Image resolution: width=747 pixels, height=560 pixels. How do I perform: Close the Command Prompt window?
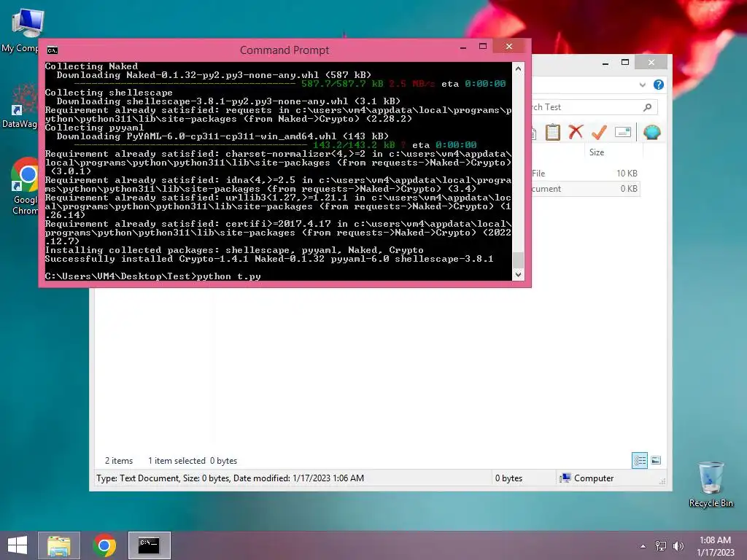[508, 46]
